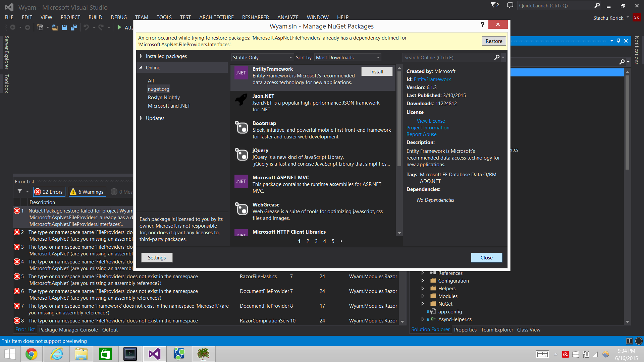The image size is (644, 362).
Task: Click the Save icon in toolbar
Action: (x=64, y=27)
